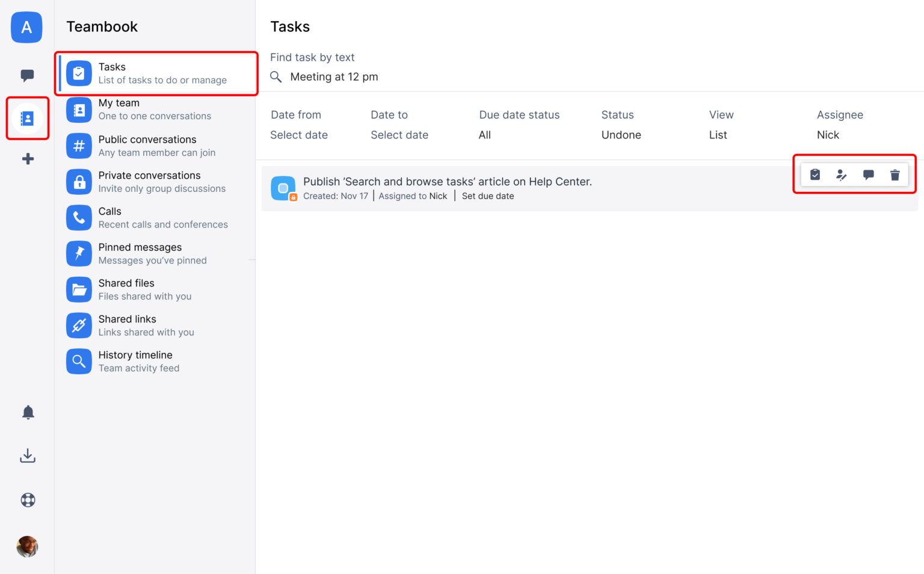The width and height of the screenshot is (924, 574).
Task: Expand the Assignee filter showing Nick
Action: pyautogui.click(x=828, y=135)
